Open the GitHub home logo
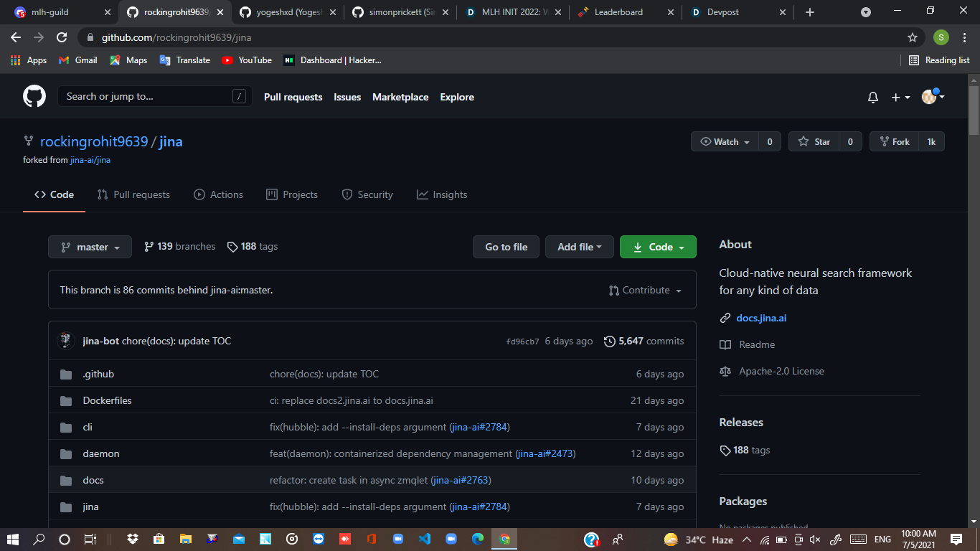The width and height of the screenshot is (980, 551). tap(34, 97)
